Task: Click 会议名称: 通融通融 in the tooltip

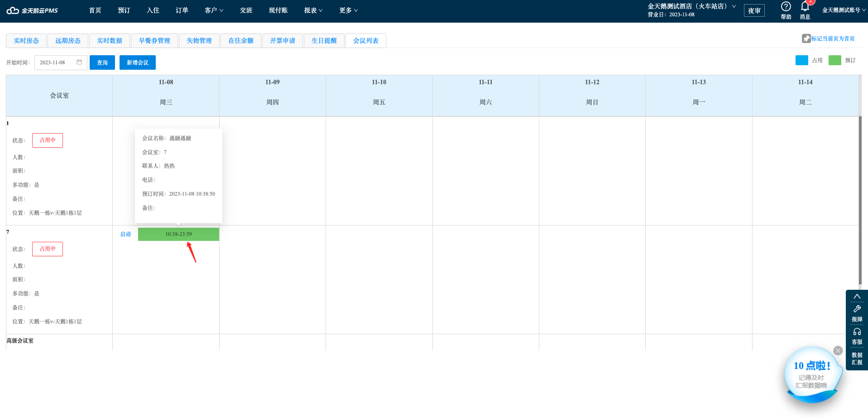Action: [167, 138]
